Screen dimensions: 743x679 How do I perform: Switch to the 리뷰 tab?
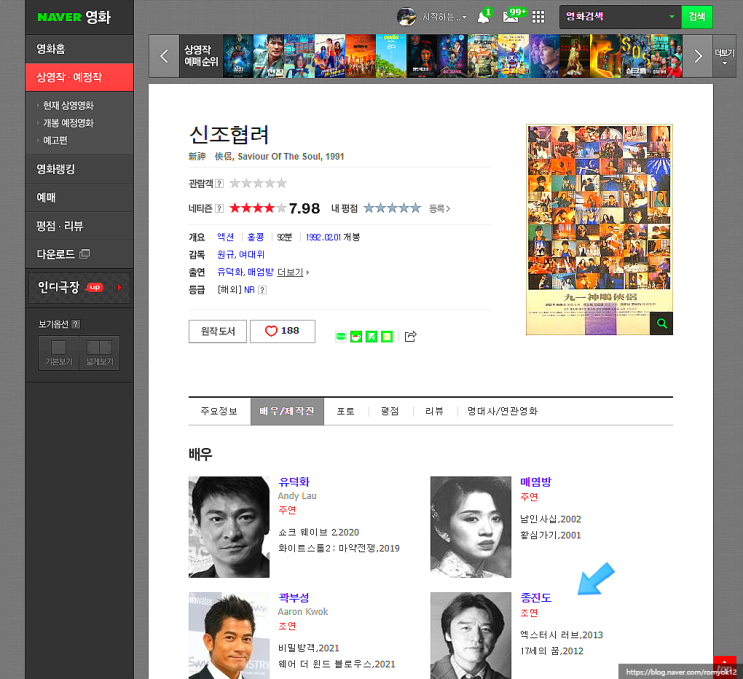(434, 411)
